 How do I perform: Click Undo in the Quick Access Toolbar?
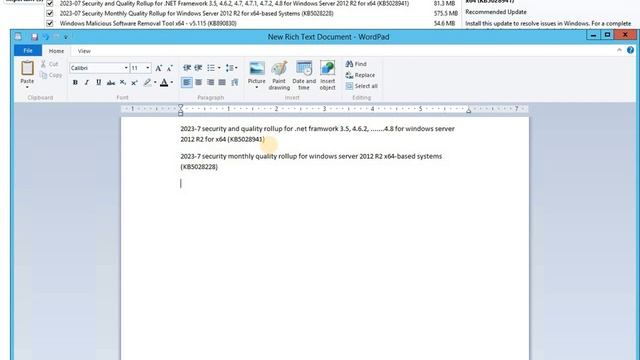pos(45,37)
